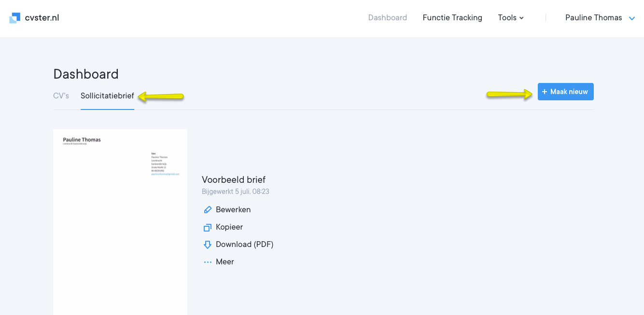The width and height of the screenshot is (644, 315).
Task: Expand the Tools menu chevron
Action: tap(521, 18)
